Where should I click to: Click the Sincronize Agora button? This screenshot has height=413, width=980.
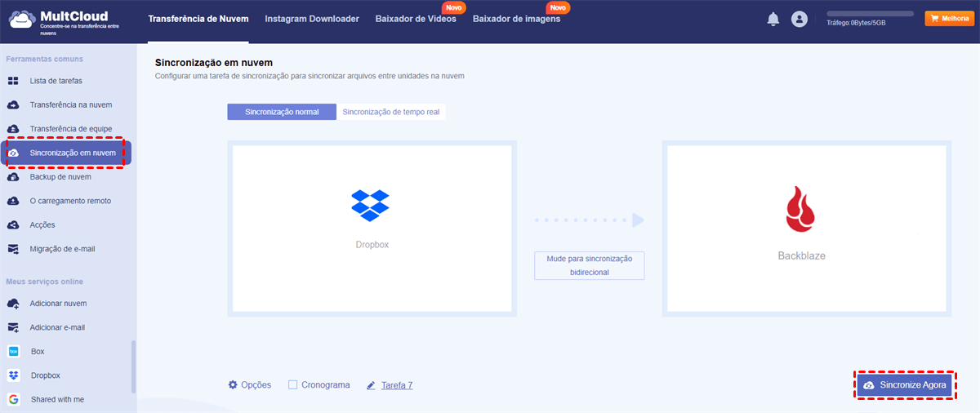[905, 384]
